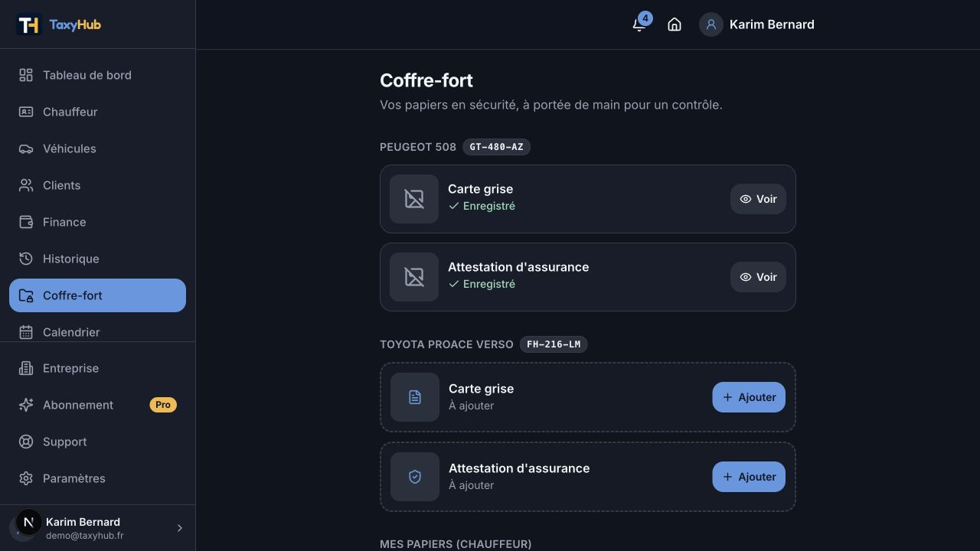Image resolution: width=980 pixels, height=551 pixels.
Task: Click the Chauffeur ID card icon
Action: coord(26,112)
